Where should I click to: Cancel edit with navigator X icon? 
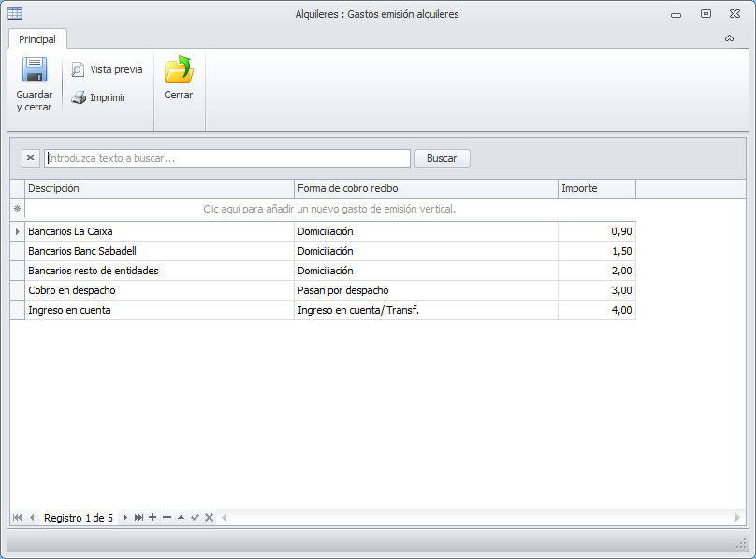[209, 518]
